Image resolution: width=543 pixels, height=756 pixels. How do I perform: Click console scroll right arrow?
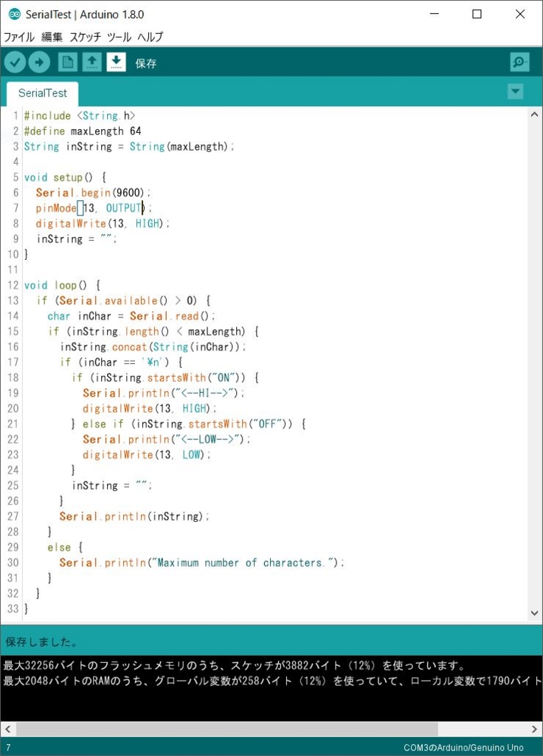pyautogui.click(x=534, y=729)
